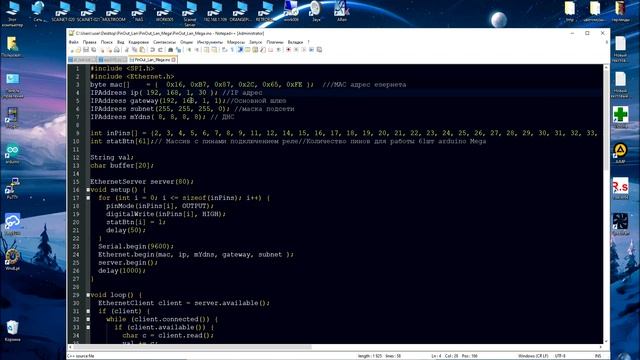Screen dimensions: 640x360
Task: Select the PinOut_Lan_Mega.ino tab
Action: [152, 60]
